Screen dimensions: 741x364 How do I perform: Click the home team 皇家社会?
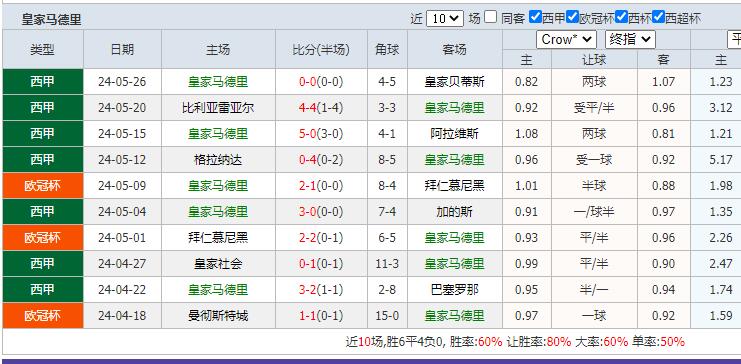[x=218, y=264]
